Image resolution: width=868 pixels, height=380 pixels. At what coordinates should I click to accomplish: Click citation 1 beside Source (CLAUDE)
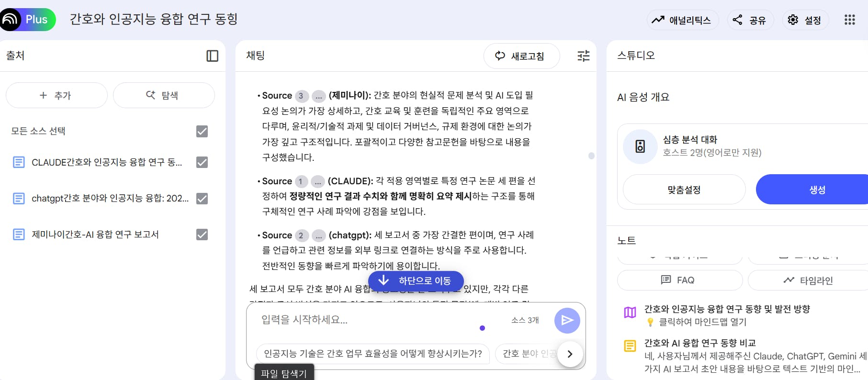point(301,181)
